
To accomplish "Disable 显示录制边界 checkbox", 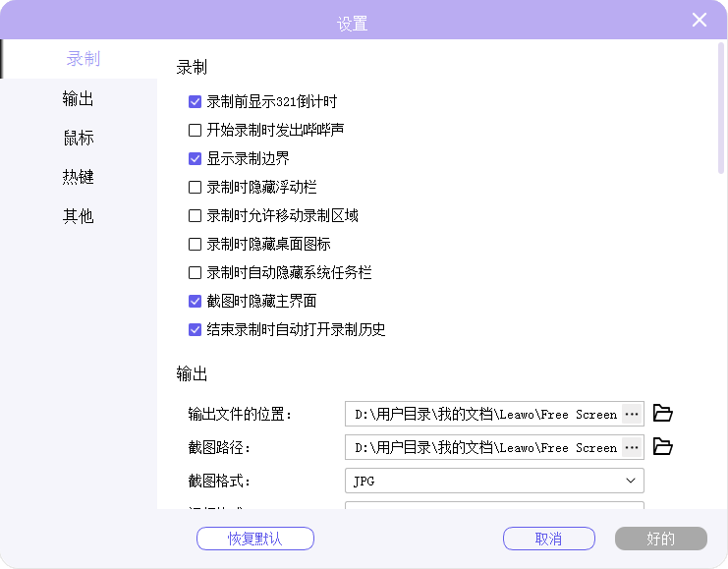I will [195, 158].
